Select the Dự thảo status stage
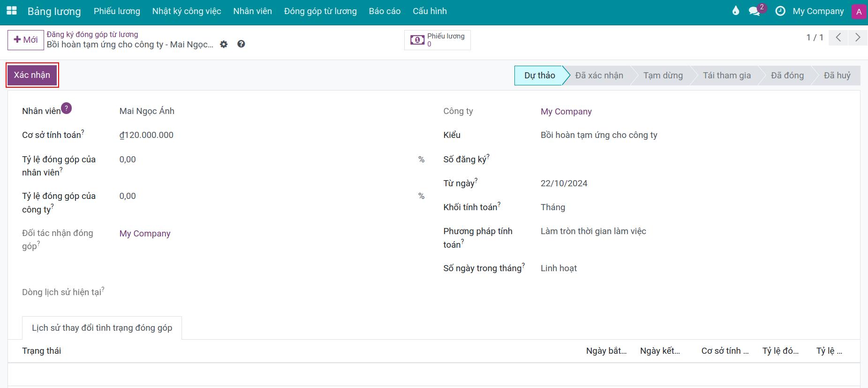The width and height of the screenshot is (868, 388). 539,76
